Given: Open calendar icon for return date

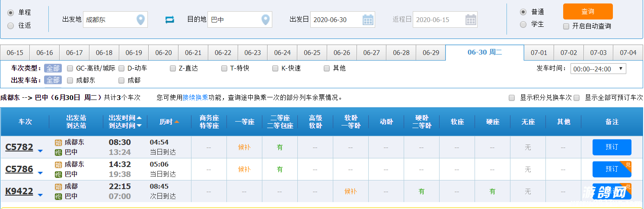Looking at the screenshot, I should [x=471, y=19].
